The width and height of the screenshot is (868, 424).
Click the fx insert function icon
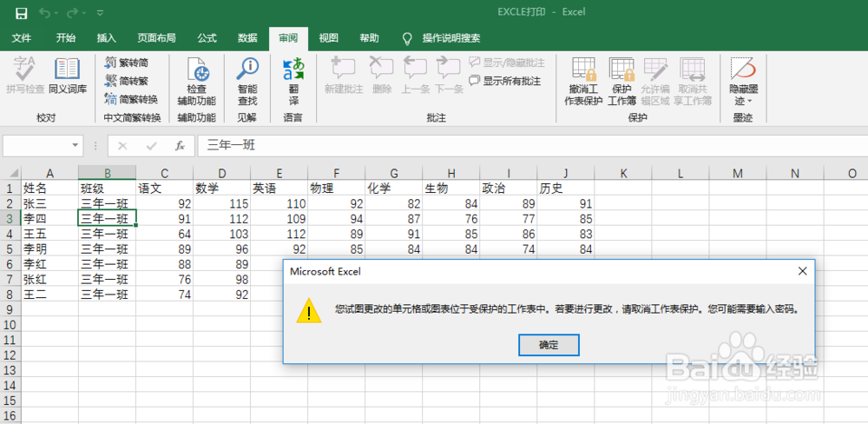pyautogui.click(x=180, y=146)
